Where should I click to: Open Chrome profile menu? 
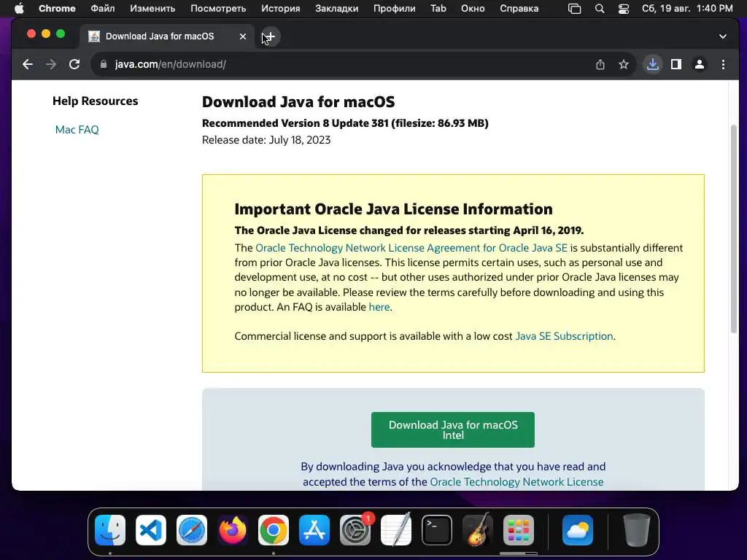point(700,64)
